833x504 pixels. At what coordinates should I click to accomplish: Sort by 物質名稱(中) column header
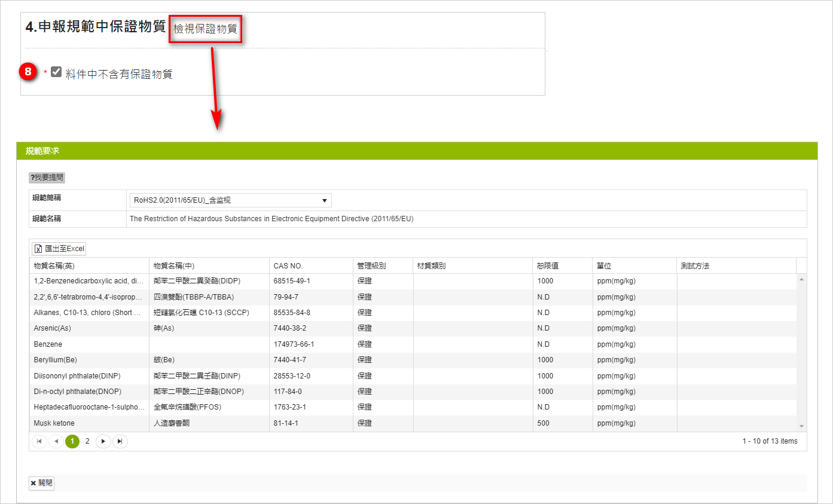(x=209, y=266)
